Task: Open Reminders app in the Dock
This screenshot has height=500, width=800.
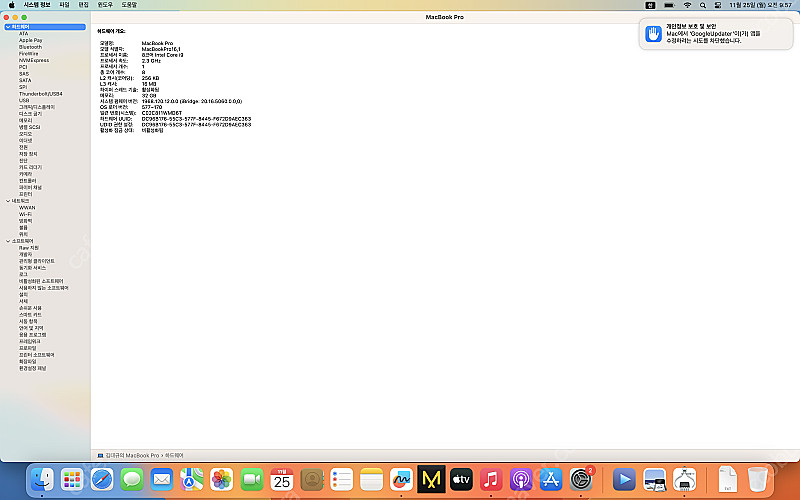Action: pyautogui.click(x=341, y=480)
